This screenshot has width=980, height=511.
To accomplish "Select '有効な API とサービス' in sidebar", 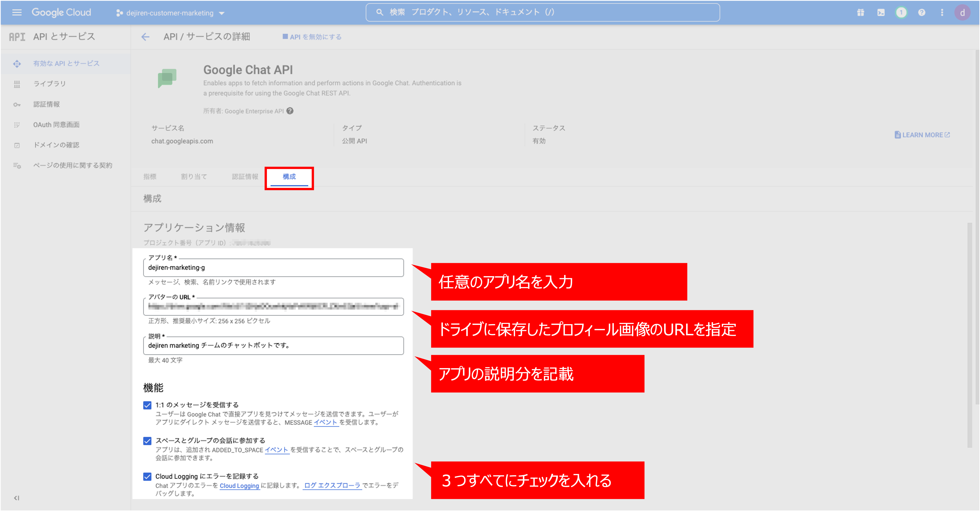I will click(x=66, y=64).
